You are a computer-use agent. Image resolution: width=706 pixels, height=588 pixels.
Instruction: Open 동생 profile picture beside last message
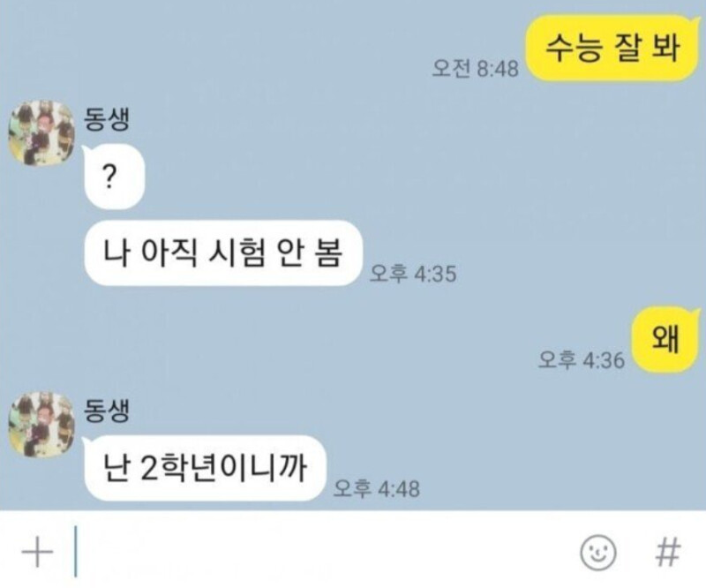click(x=41, y=425)
